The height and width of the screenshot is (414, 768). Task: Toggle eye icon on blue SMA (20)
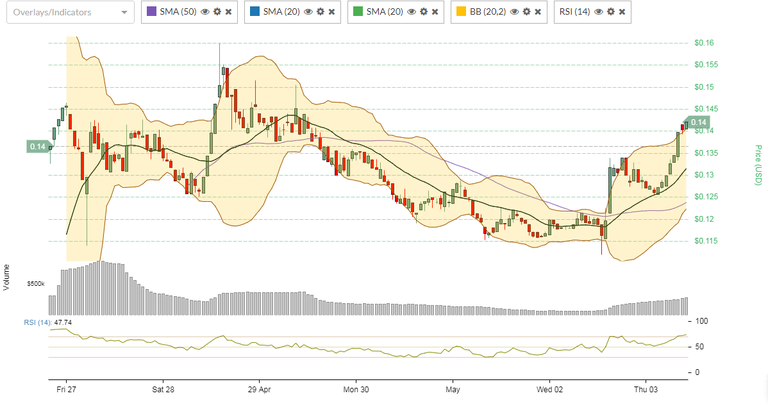point(308,12)
